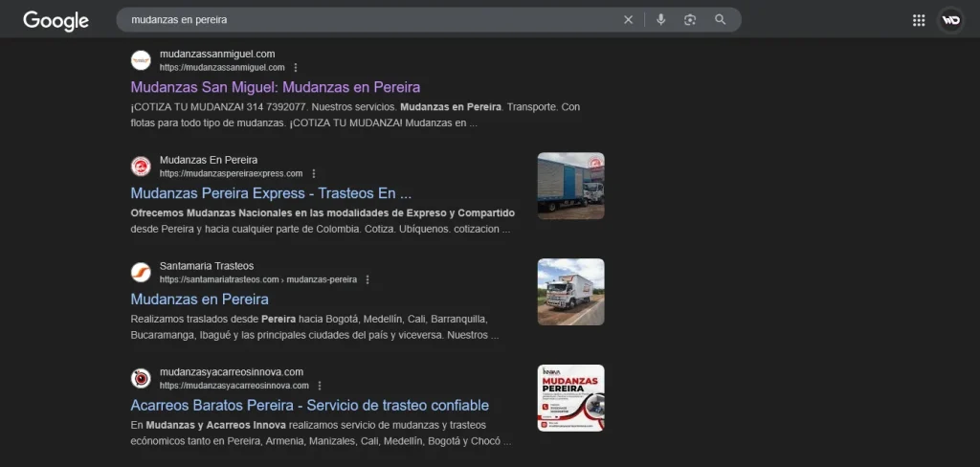
Task: Click the mudanzasyacarreosinnova.com favicon
Action: tap(141, 378)
